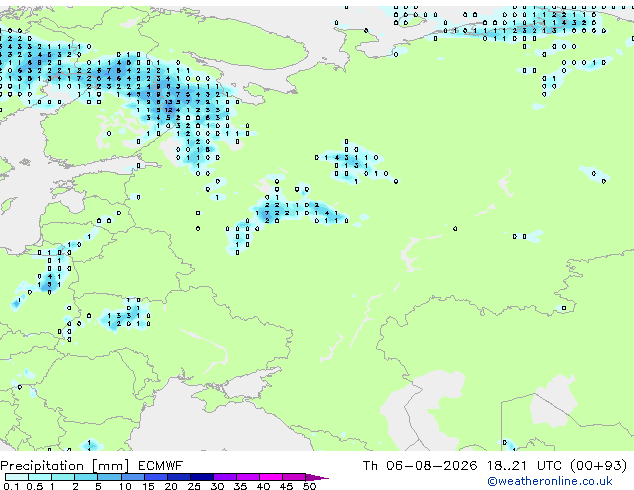
Task: Click the '0.1' legend scale label
Action: coord(11,486)
